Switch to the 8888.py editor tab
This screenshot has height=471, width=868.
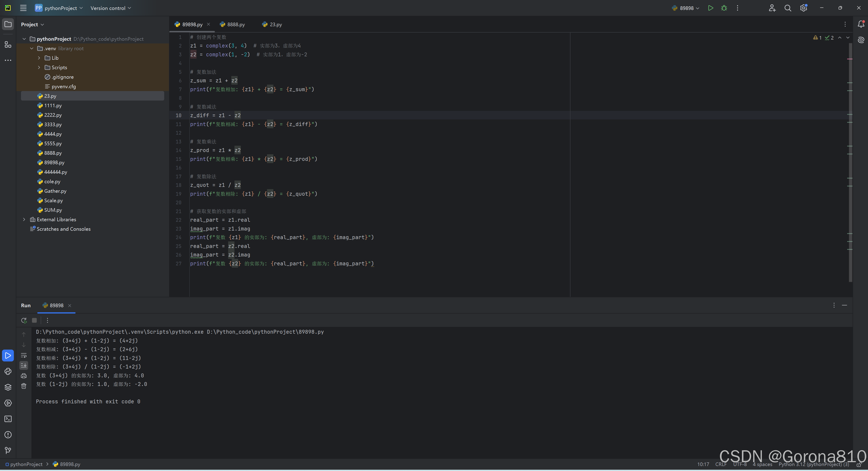point(236,24)
